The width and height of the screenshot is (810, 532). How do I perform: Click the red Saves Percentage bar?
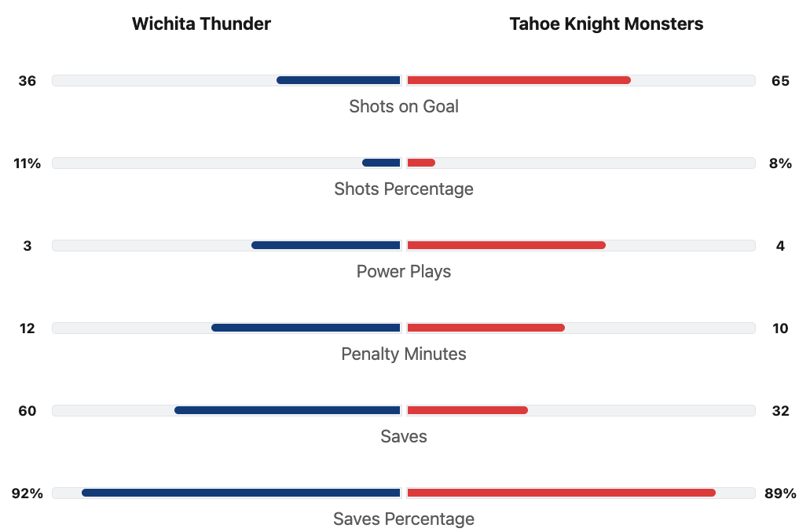click(561, 493)
